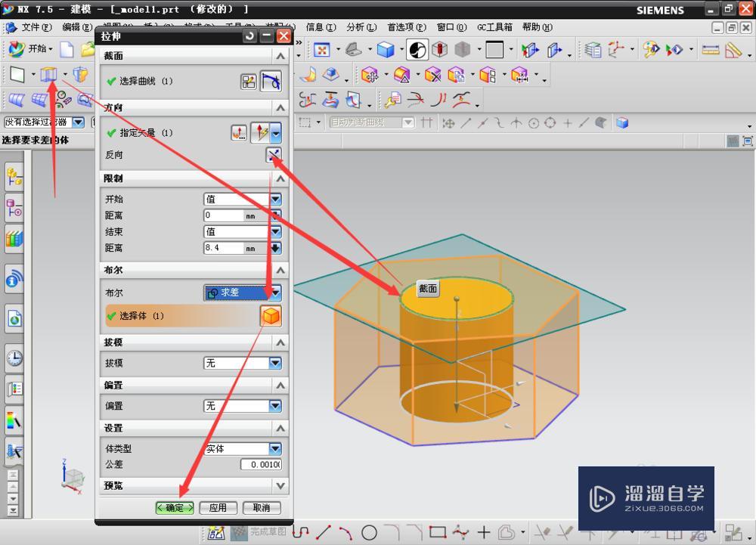
Task: Open the Assembly Navigator sidebar icon
Action: point(14,177)
